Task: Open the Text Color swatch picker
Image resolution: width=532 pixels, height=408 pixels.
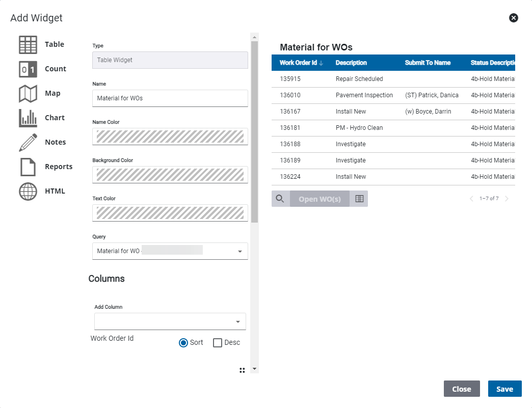Action: point(170,213)
